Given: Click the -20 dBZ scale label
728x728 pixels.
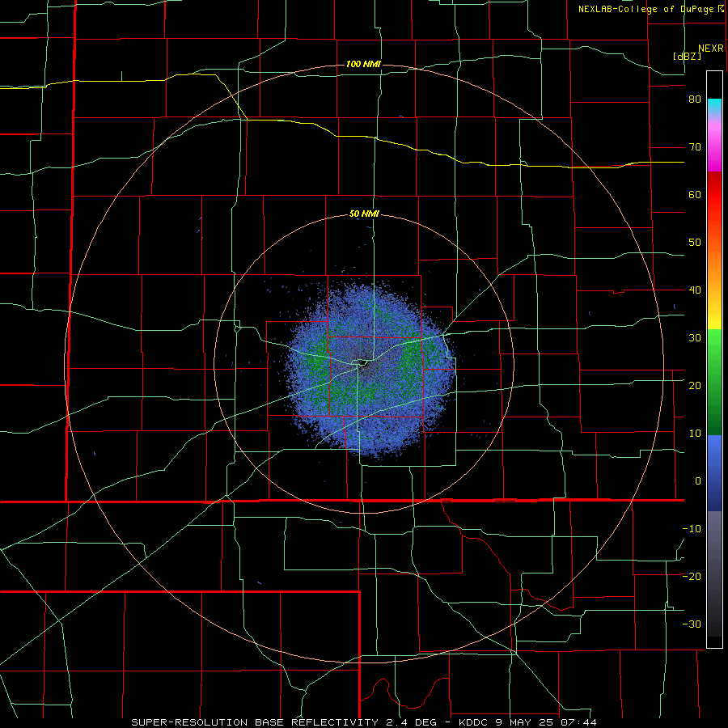Looking at the screenshot, I should [x=692, y=577].
